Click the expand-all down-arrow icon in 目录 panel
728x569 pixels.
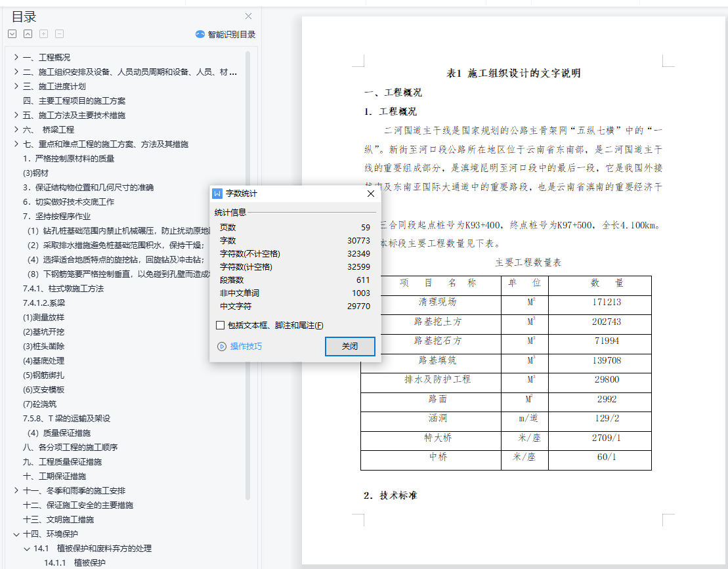tap(12, 34)
